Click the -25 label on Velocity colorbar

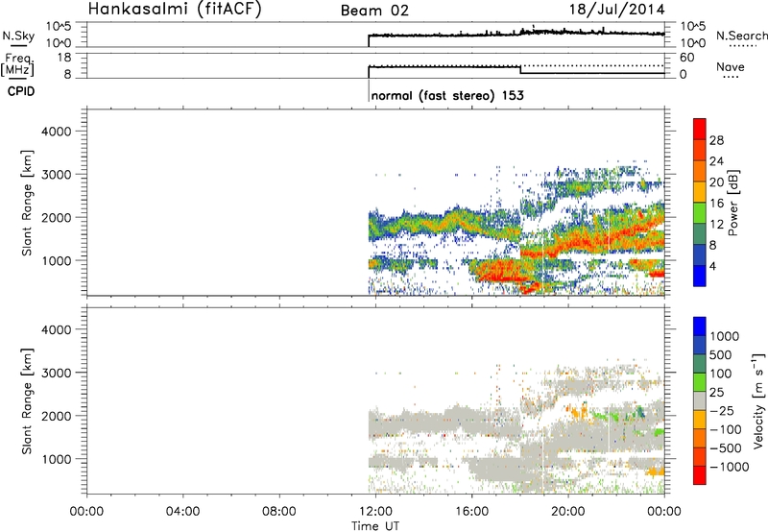coord(721,410)
